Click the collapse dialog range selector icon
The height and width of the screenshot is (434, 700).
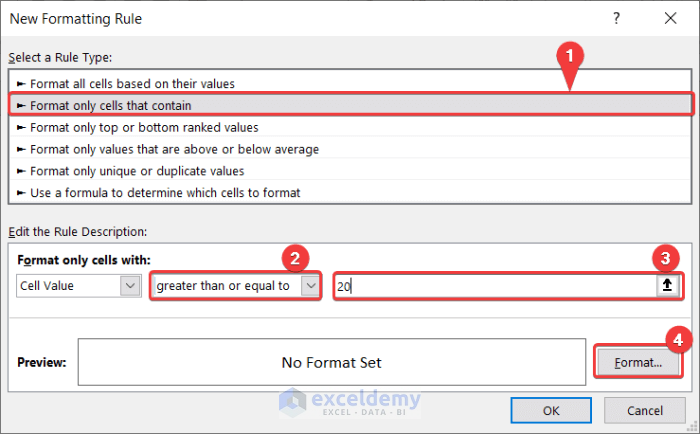668,286
